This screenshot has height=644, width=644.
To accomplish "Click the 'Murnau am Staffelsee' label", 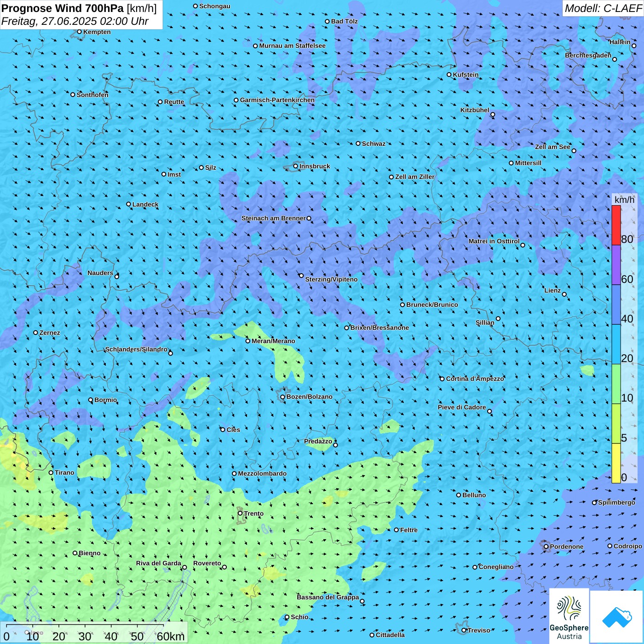I will coord(292,46).
